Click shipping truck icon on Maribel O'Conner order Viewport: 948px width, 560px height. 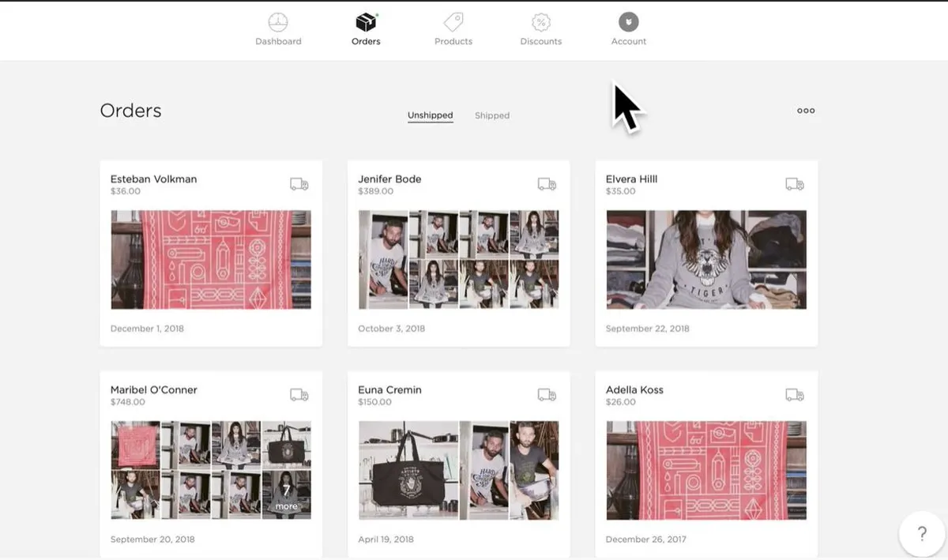[x=299, y=395]
